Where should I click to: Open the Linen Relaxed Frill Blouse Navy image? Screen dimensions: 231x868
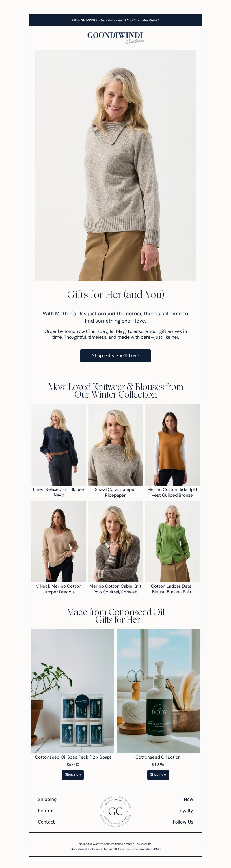click(59, 444)
